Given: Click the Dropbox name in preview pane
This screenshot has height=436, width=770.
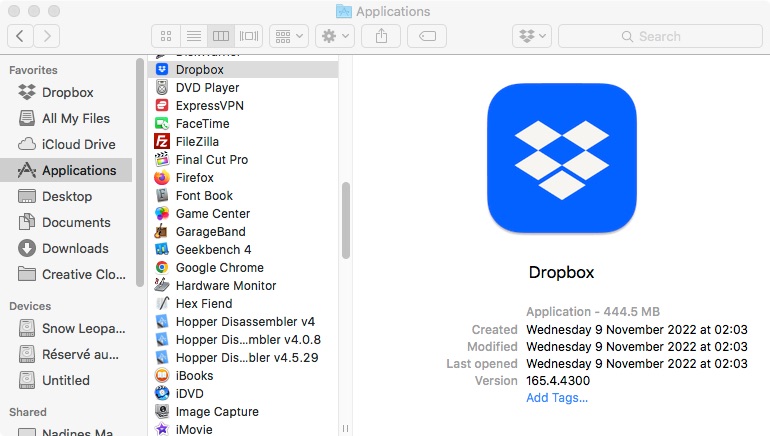Looking at the screenshot, I should [561, 272].
